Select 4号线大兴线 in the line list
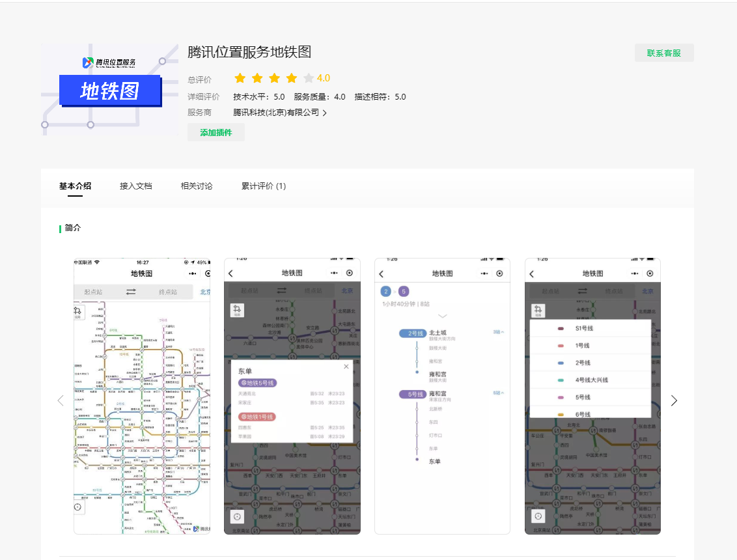Viewport: 737px width, 560px height. (591, 380)
